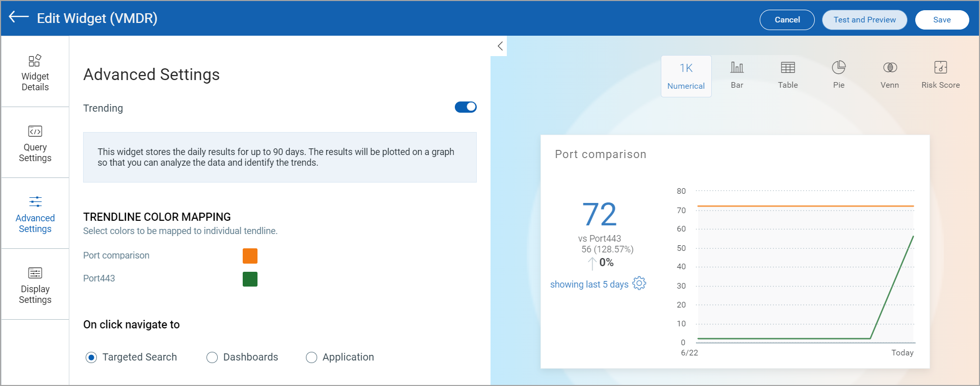
Task: Open the Display Settings section
Action: [35, 285]
